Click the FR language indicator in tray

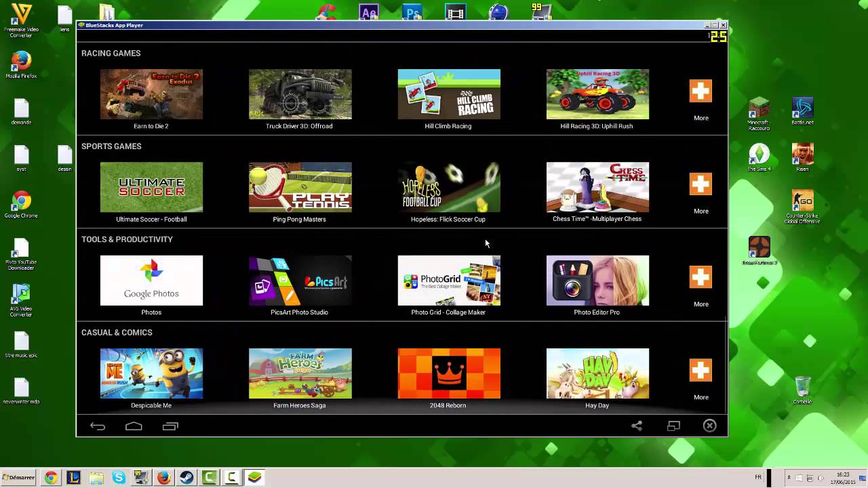[758, 477]
